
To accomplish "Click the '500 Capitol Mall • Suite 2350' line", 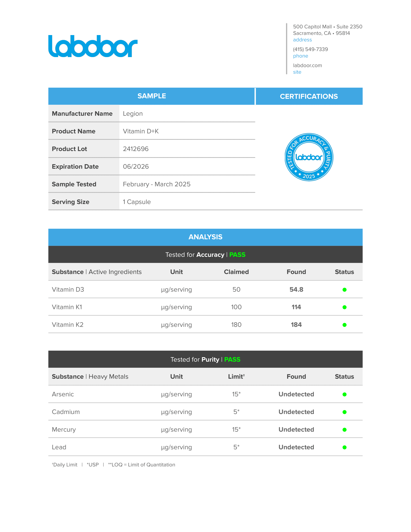I will pos(328,27).
